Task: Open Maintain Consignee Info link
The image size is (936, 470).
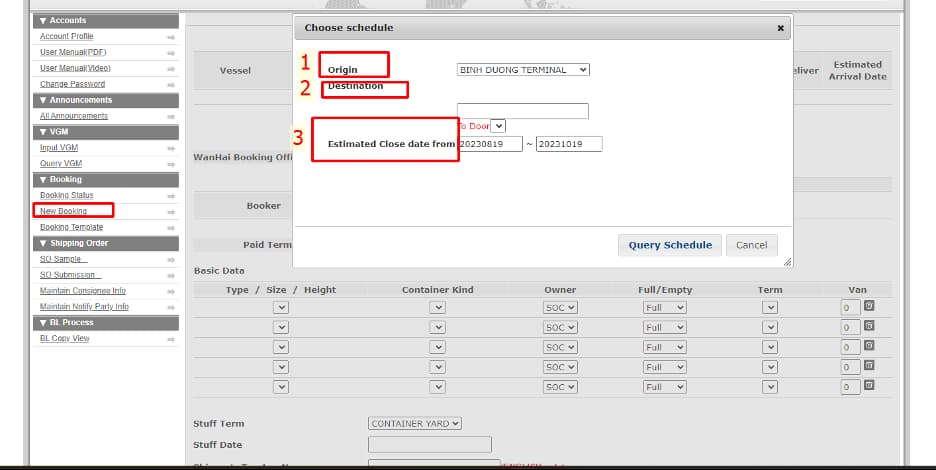Action: point(83,291)
